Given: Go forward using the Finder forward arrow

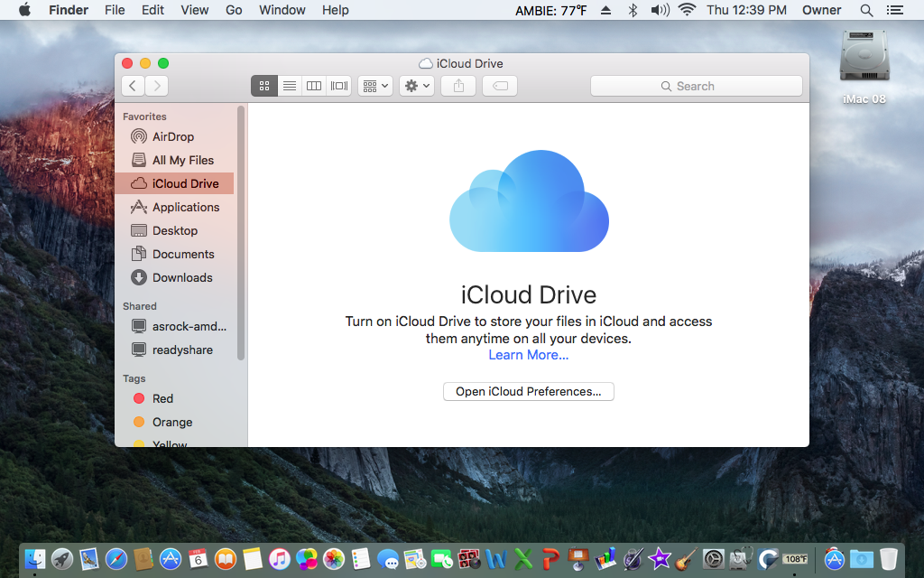Looking at the screenshot, I should coord(157,86).
